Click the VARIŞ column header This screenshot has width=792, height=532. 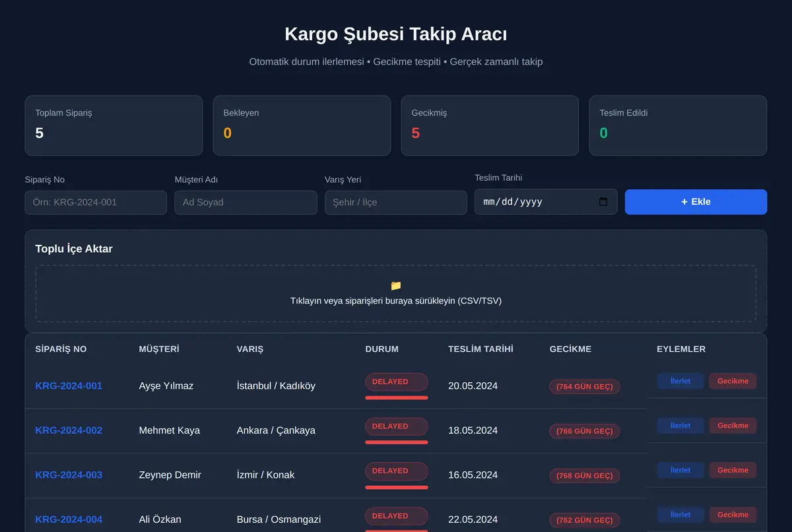[250, 349]
